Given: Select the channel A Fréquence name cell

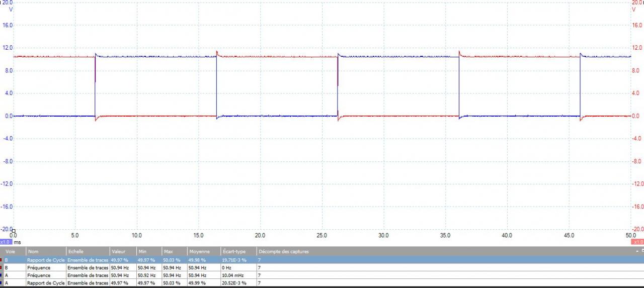Looking at the screenshot, I should tap(46, 275).
